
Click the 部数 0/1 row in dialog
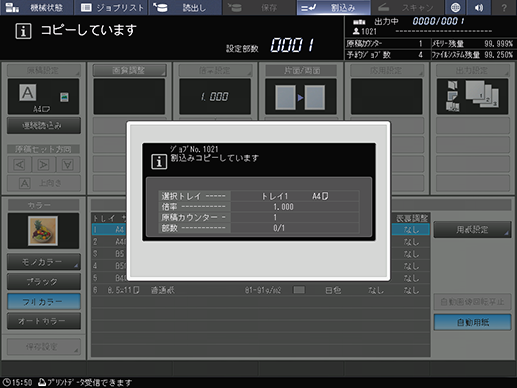(x=259, y=228)
